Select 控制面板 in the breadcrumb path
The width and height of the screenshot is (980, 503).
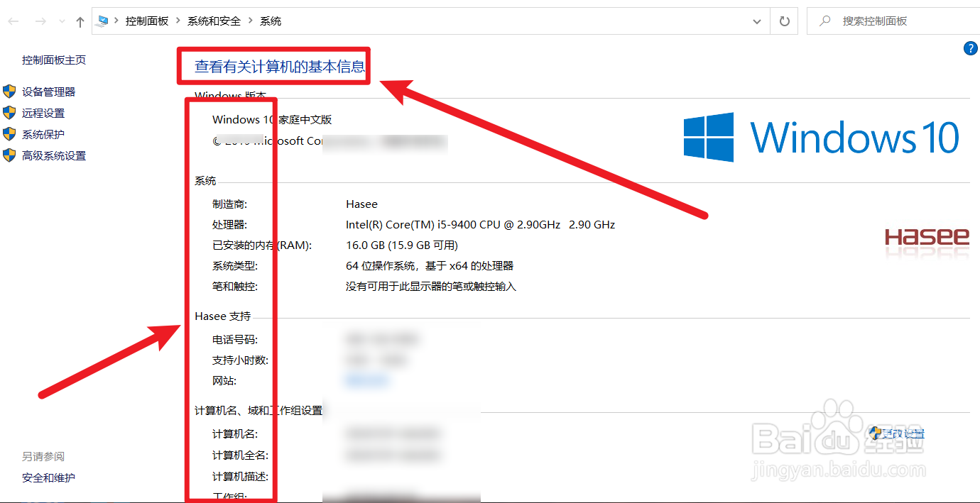tap(147, 21)
